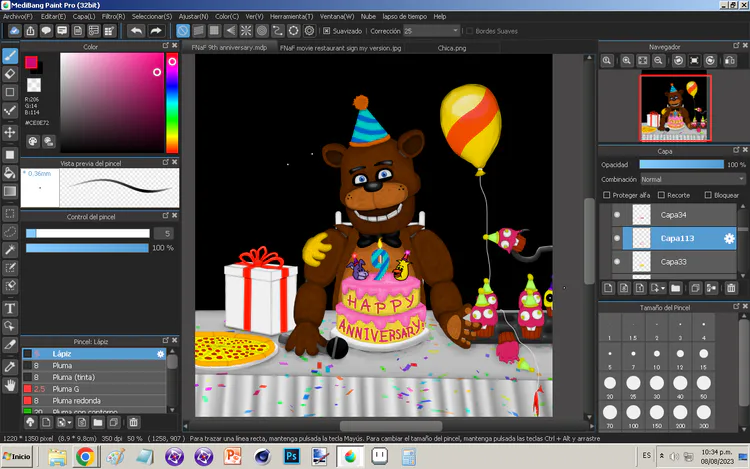Select the Move tool
Viewport: 750px width, 469px height.
[10, 132]
